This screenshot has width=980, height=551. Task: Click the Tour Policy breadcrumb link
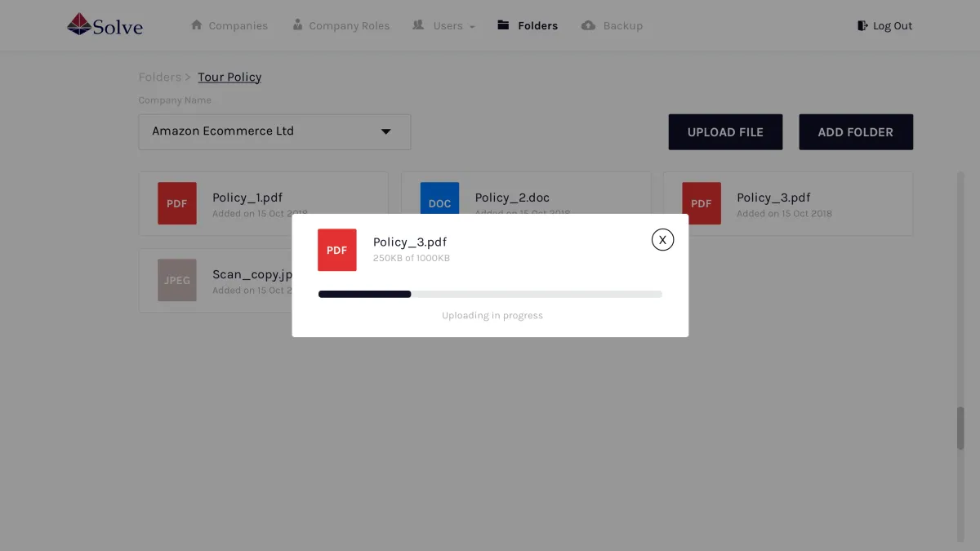point(229,77)
